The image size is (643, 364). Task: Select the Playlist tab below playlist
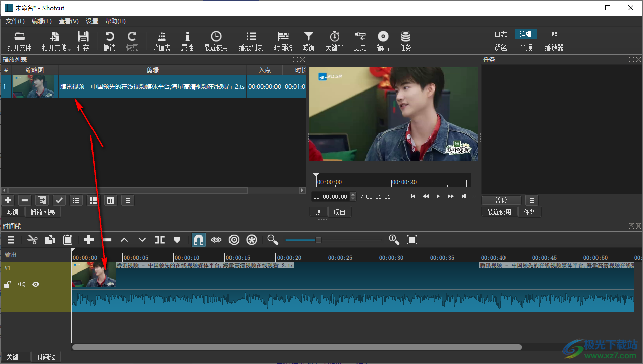tap(43, 212)
